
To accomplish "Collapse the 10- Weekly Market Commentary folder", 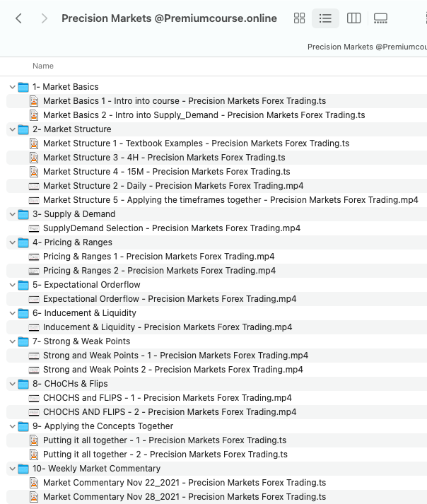I will [12, 469].
